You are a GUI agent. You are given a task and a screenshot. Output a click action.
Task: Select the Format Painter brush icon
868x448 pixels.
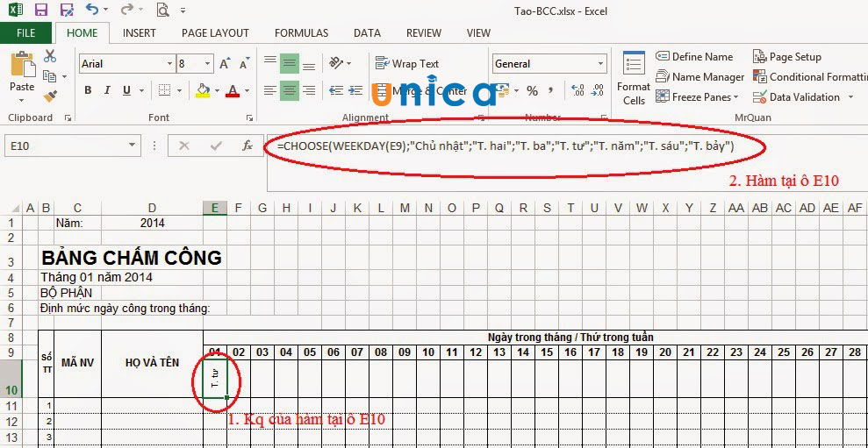pyautogui.click(x=50, y=96)
